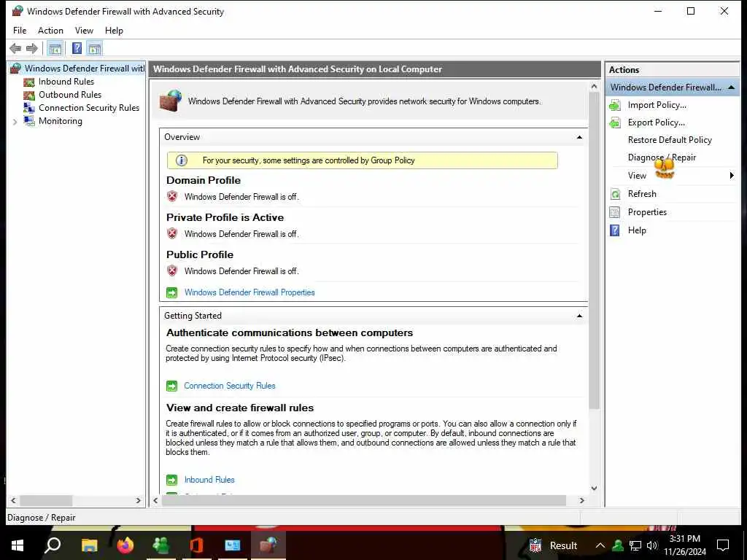Click green arrow icon beside Inbound Rules link
This screenshot has height=560, width=747.
[172, 480]
